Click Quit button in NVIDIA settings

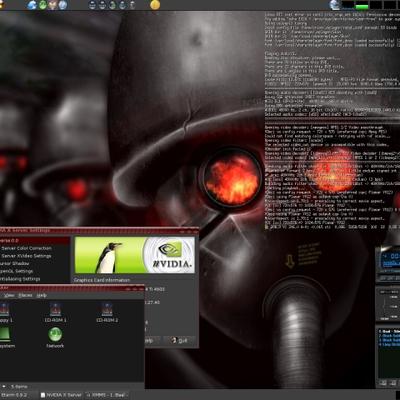click(x=179, y=340)
